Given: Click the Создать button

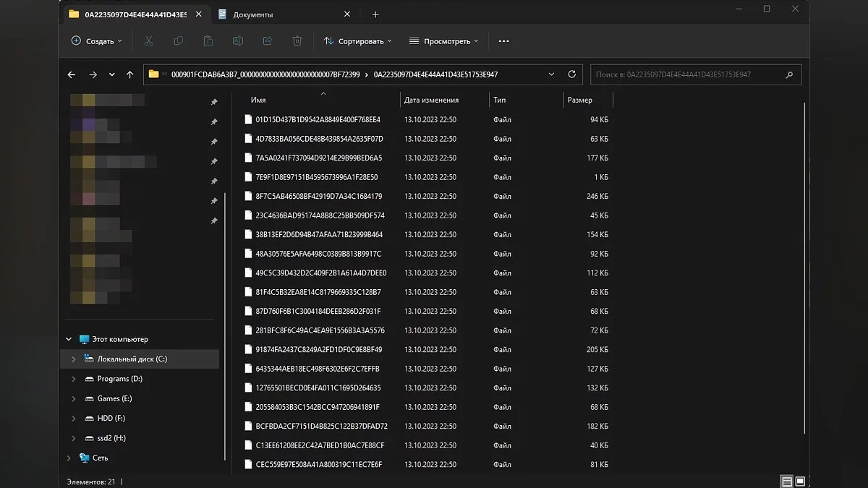Looking at the screenshot, I should point(97,41).
